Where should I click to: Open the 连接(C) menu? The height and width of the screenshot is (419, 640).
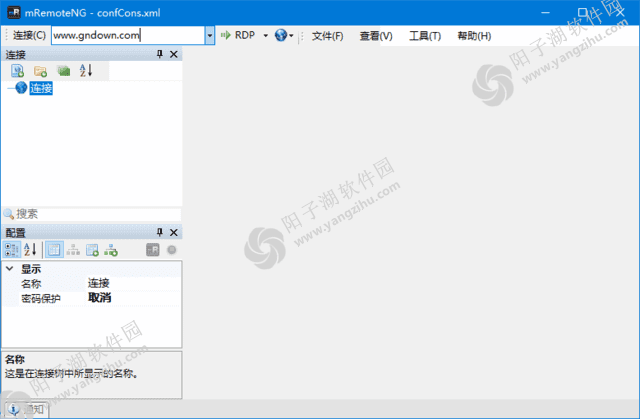[29, 35]
